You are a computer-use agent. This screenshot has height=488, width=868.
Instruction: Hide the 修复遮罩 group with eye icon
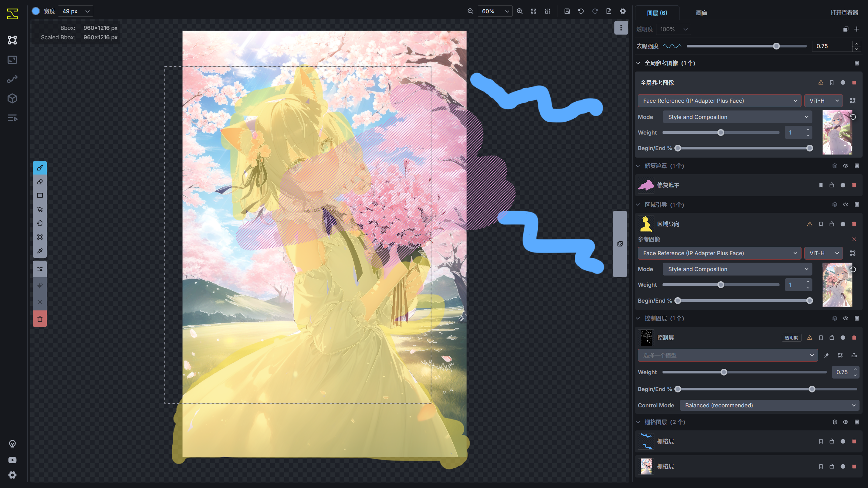pos(846,166)
